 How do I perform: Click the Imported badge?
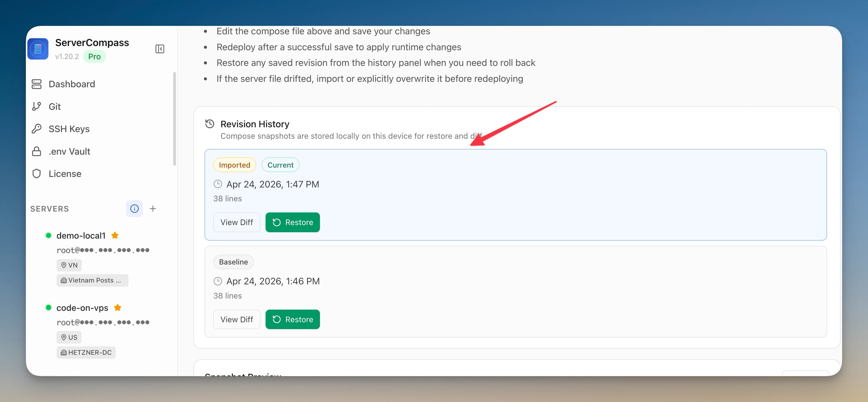pos(235,165)
